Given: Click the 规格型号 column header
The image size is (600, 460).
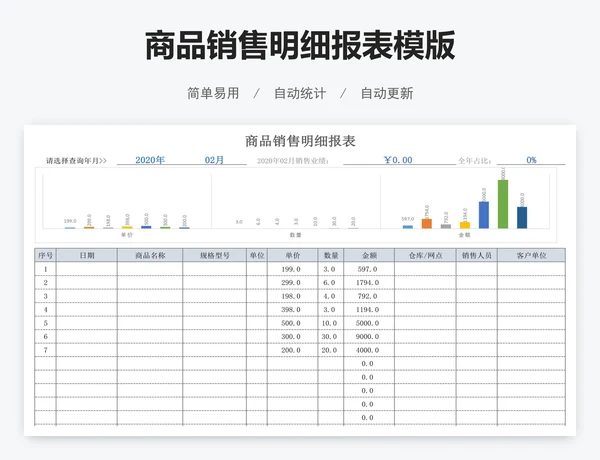Looking at the screenshot, I should (x=215, y=255).
